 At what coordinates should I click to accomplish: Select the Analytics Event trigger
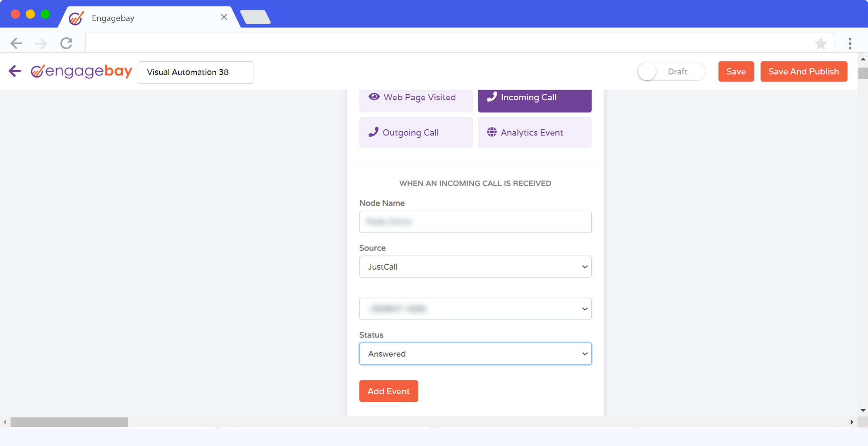[x=534, y=133]
